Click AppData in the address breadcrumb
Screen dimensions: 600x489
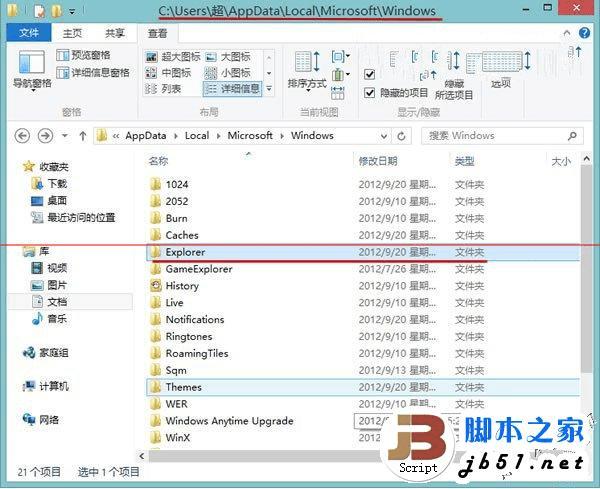click(x=146, y=136)
